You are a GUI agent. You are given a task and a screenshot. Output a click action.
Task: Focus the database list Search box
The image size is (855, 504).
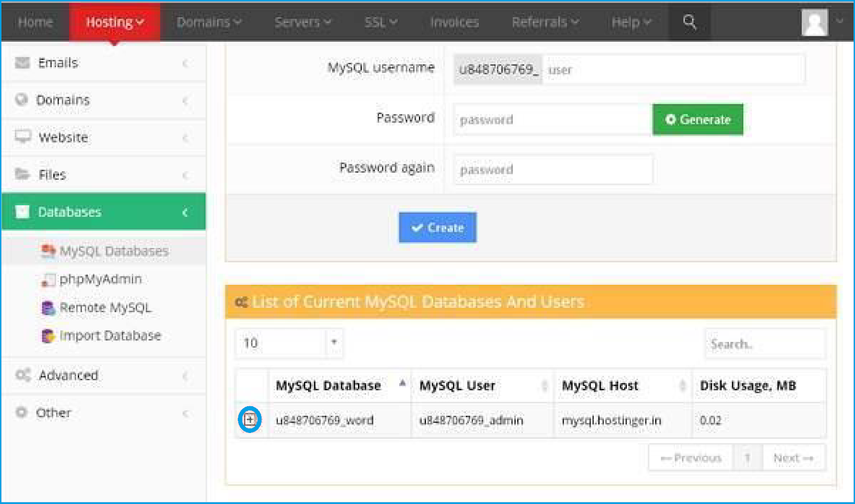[765, 344]
